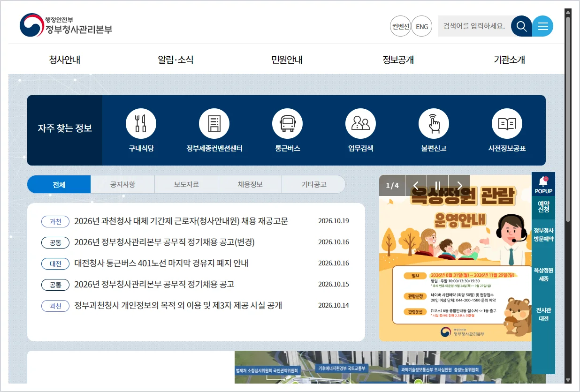Screen dimensions: 580x392
Task: Open 구내식당 fork and knife icon
Action: (141, 124)
